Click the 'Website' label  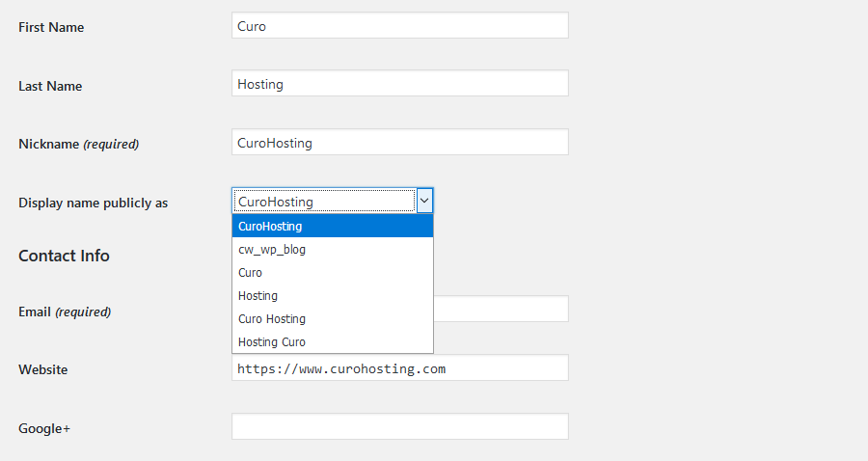pos(43,369)
